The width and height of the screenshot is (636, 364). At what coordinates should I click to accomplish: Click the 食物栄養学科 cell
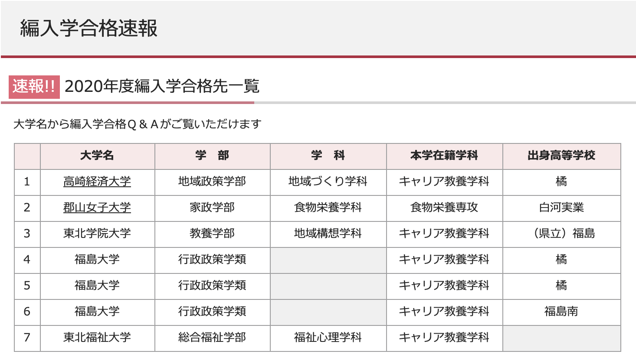[328, 208]
